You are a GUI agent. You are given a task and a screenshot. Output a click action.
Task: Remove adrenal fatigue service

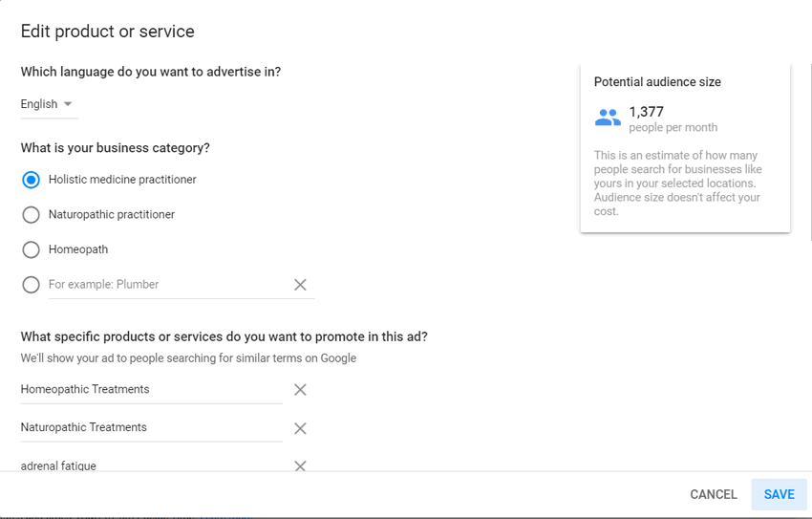[x=300, y=465]
